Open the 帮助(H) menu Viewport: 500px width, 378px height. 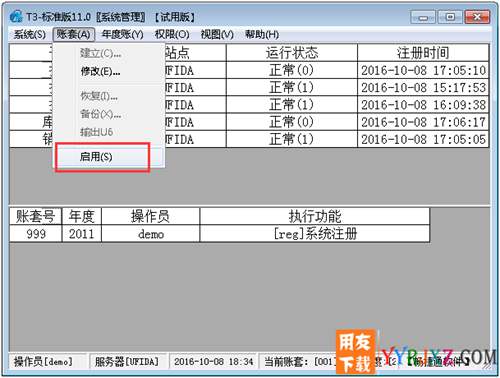click(262, 34)
